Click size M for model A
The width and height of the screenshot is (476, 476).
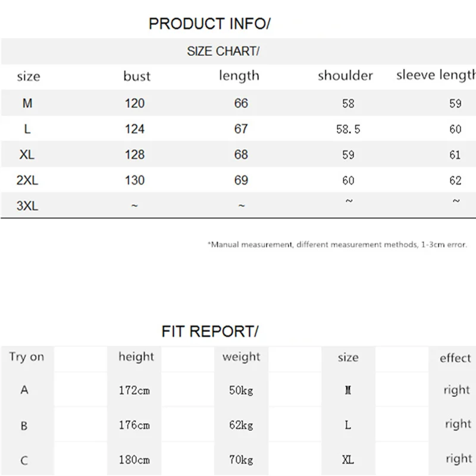[348, 390]
